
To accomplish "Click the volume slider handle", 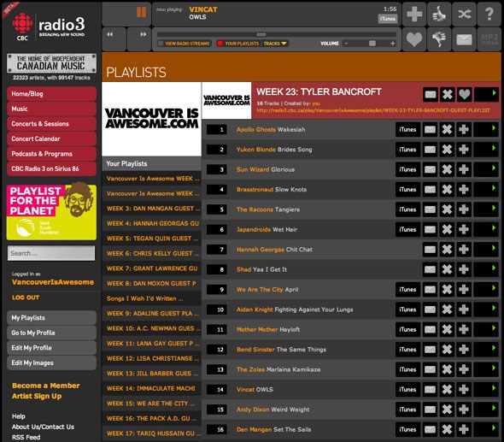I will click(x=372, y=44).
